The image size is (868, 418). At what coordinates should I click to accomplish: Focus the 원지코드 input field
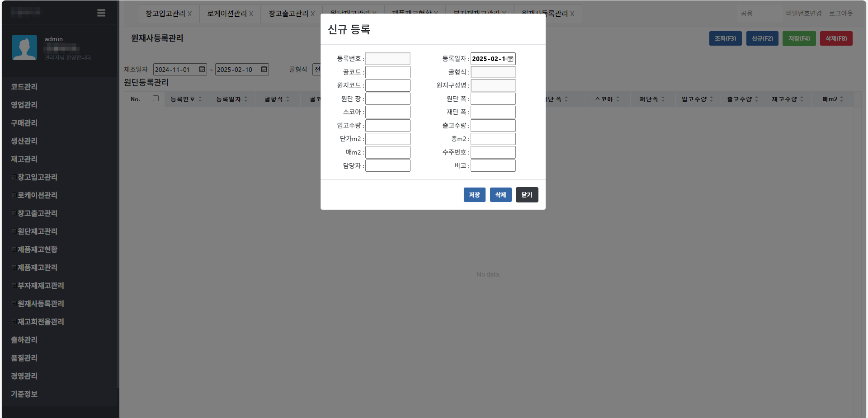point(388,85)
